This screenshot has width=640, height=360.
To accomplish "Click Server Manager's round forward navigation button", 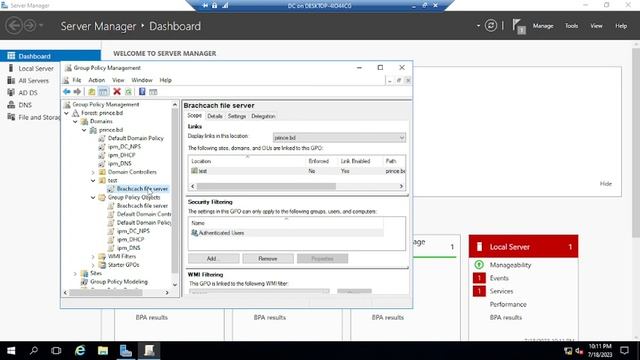I will coord(29,26).
